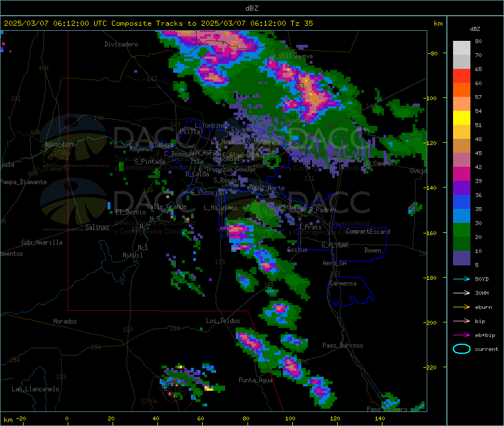Screen dimensions: 504x426
Task: Click the 'Nihuil' map label
Action: [132, 255]
